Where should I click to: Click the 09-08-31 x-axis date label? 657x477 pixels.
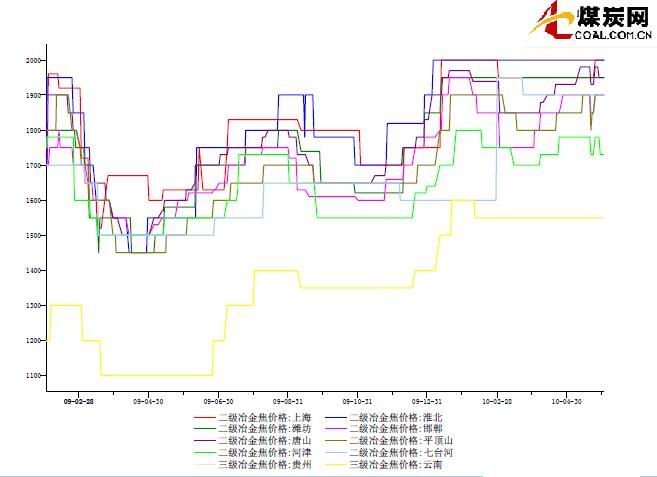288,398
